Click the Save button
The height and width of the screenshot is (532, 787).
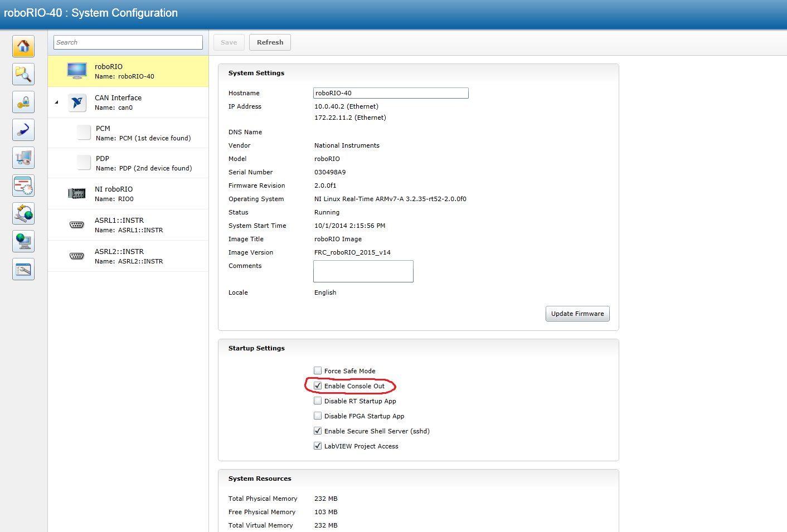(x=229, y=42)
